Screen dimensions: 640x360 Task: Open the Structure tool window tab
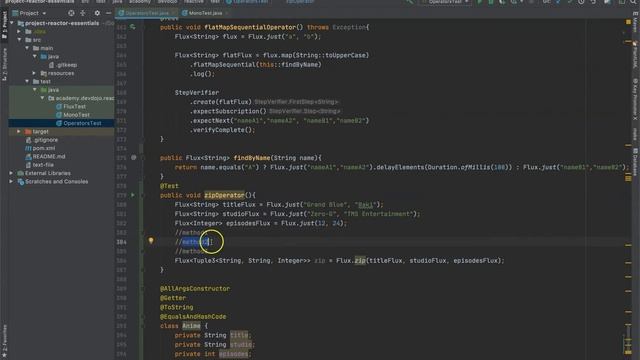(x=4, y=64)
